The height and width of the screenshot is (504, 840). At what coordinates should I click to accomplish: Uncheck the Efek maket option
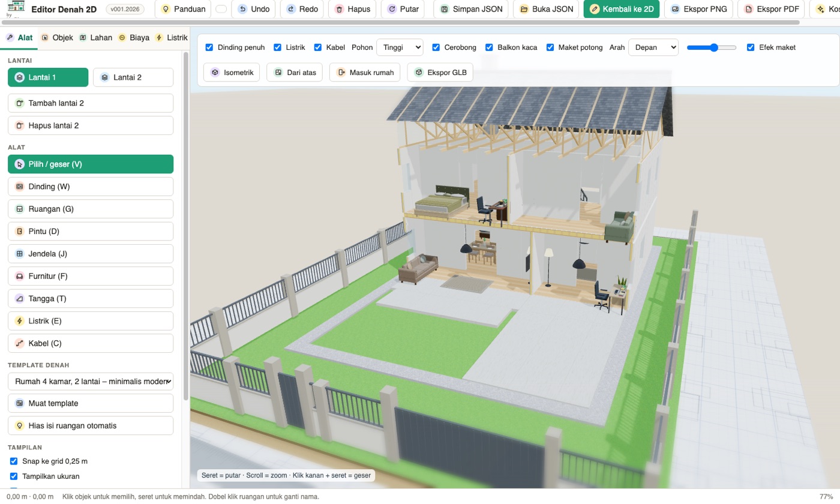pos(751,47)
